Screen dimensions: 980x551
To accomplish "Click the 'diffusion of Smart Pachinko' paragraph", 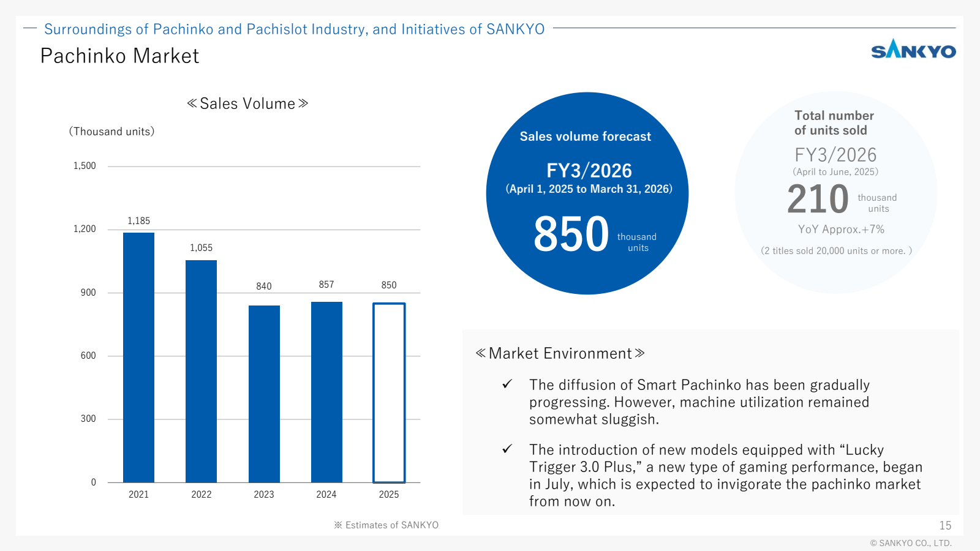I will (x=699, y=402).
